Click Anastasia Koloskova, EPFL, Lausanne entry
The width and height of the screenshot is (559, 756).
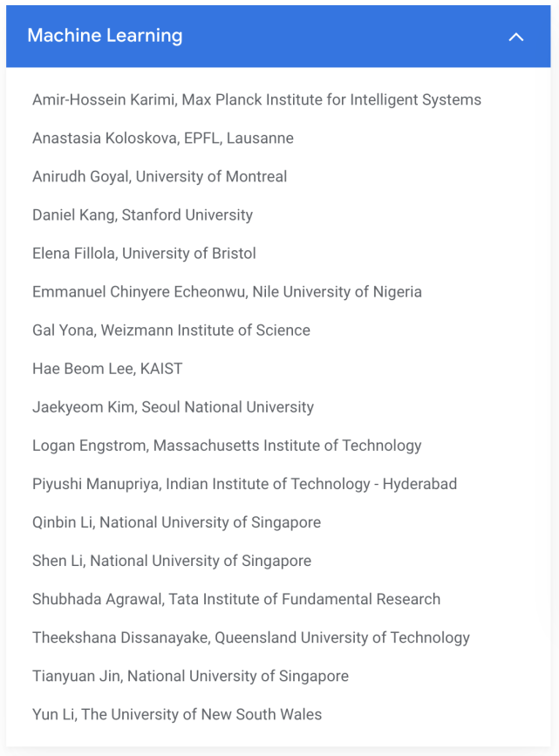(163, 138)
